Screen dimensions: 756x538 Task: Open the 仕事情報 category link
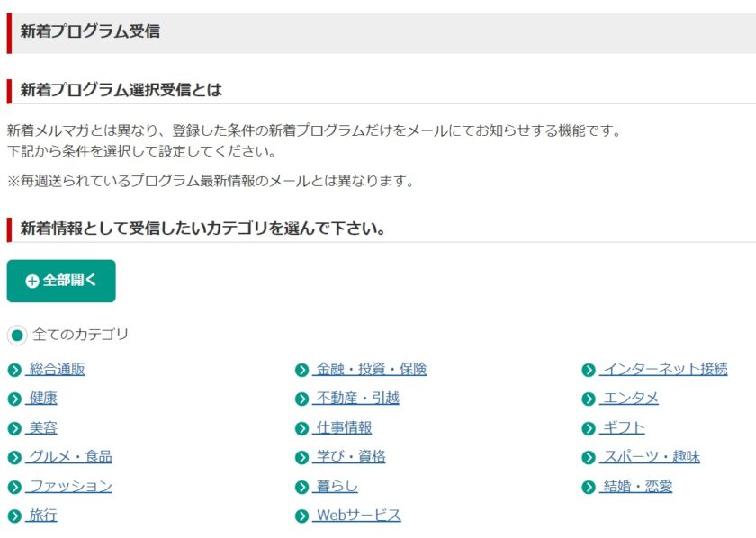tap(343, 427)
